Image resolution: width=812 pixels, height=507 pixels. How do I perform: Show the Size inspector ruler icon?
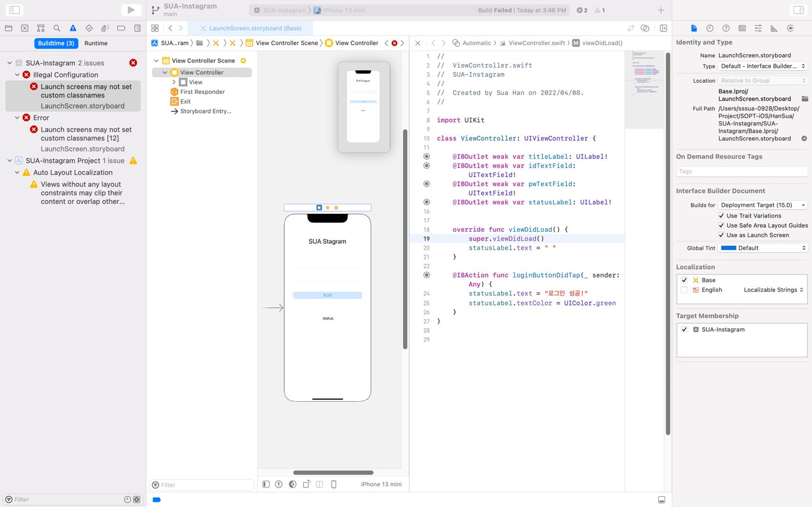(x=774, y=28)
